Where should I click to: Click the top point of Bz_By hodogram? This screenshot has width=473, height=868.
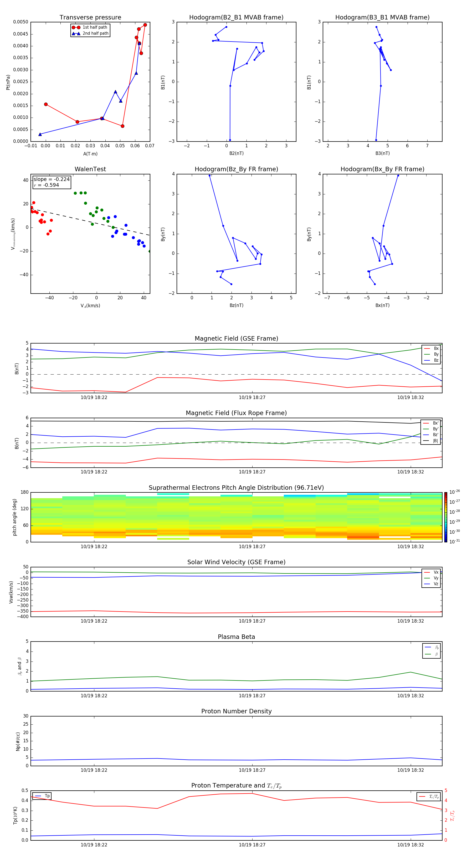tap(209, 175)
